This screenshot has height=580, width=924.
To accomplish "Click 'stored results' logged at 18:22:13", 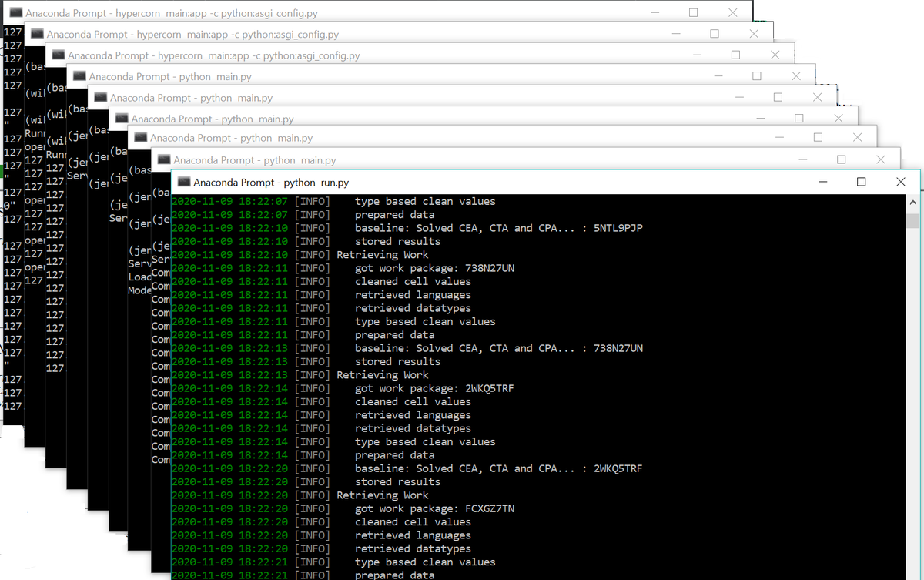I will [397, 361].
